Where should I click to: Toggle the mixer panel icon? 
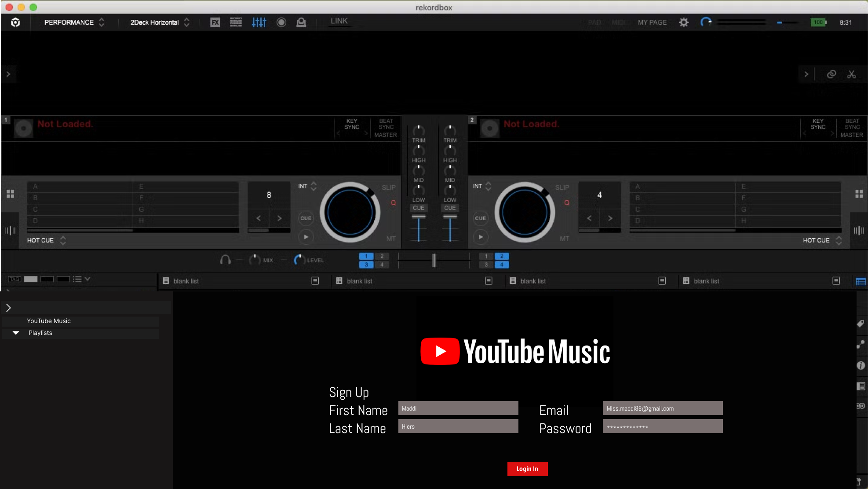pyautogui.click(x=259, y=22)
